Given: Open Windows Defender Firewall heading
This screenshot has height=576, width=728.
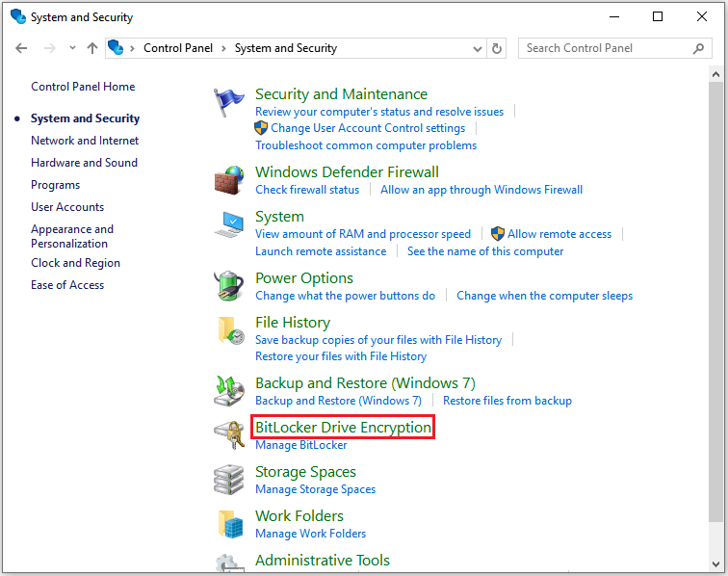Looking at the screenshot, I should (347, 171).
